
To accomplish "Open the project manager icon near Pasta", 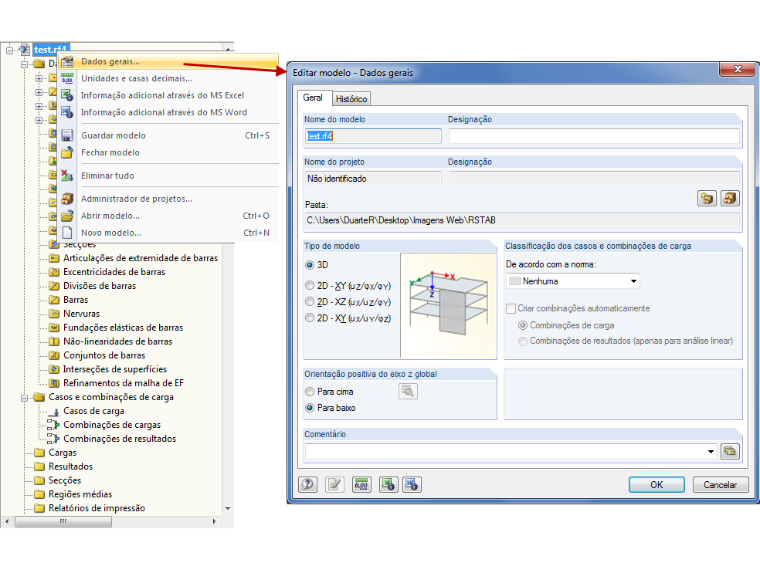I will tap(730, 198).
